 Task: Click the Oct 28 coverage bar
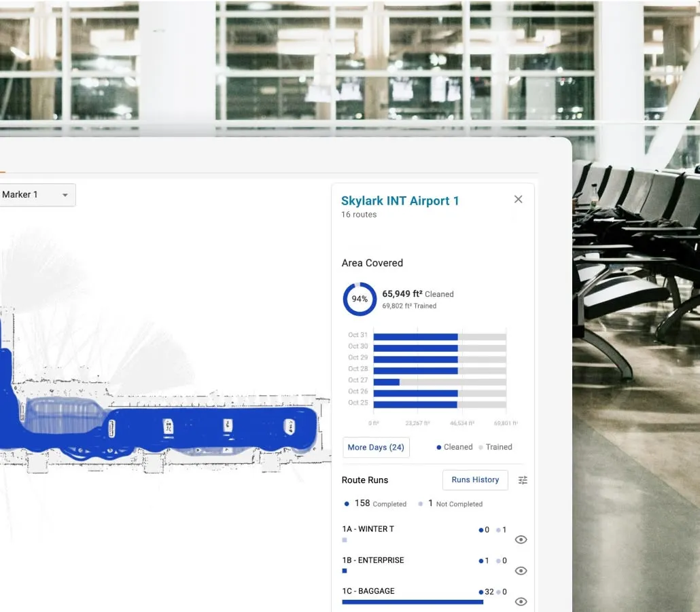click(x=440, y=371)
